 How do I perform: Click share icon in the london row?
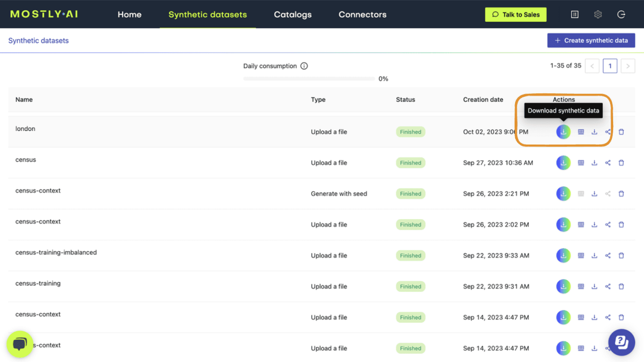pos(608,132)
